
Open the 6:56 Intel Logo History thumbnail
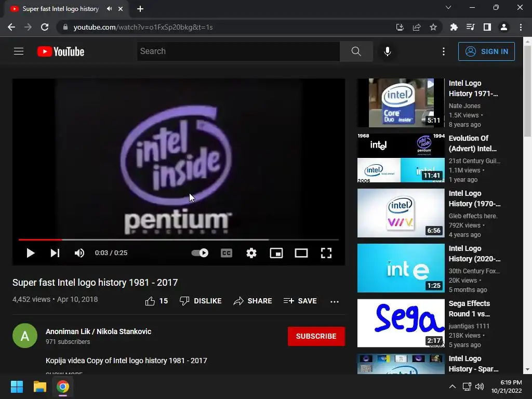401,213
